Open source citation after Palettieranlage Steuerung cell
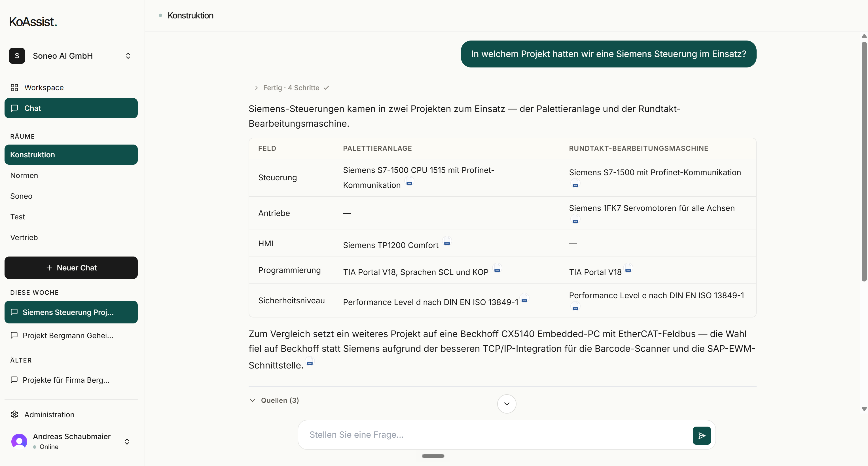868x466 pixels. tap(409, 182)
